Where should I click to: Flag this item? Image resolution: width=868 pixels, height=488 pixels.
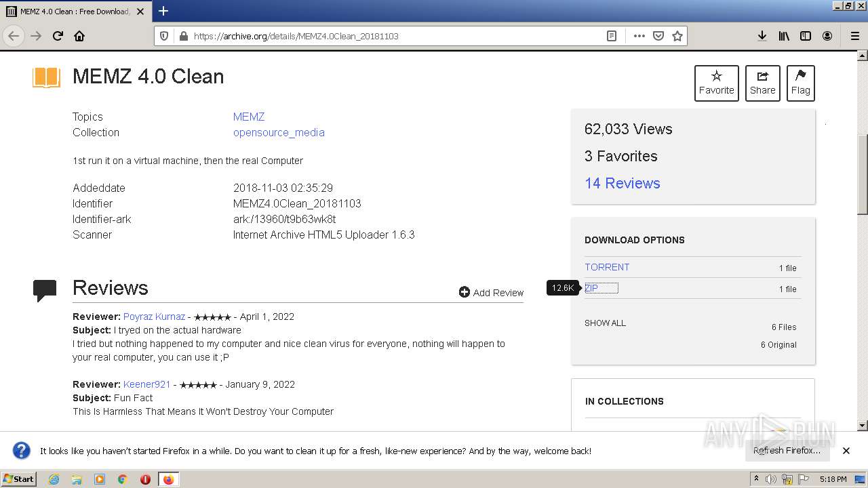[801, 83]
